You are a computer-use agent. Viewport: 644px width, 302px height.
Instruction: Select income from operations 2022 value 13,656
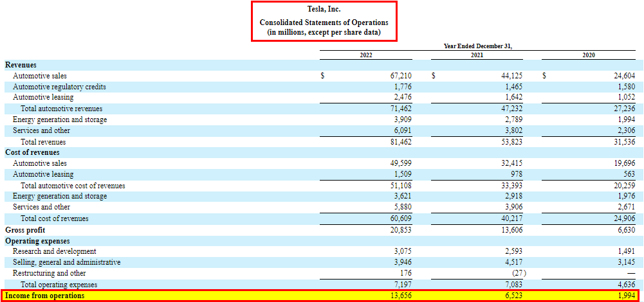coord(400,296)
